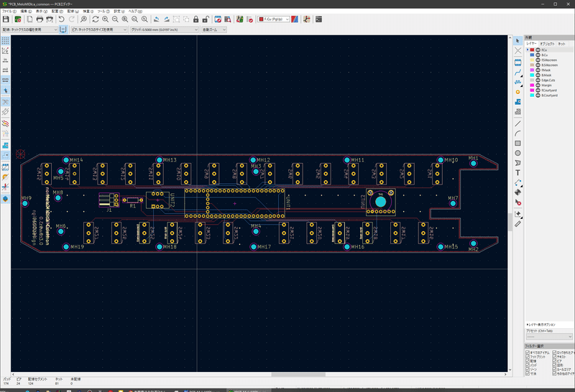
Task: Toggle visibility of F.Cu layer
Action: point(538,50)
